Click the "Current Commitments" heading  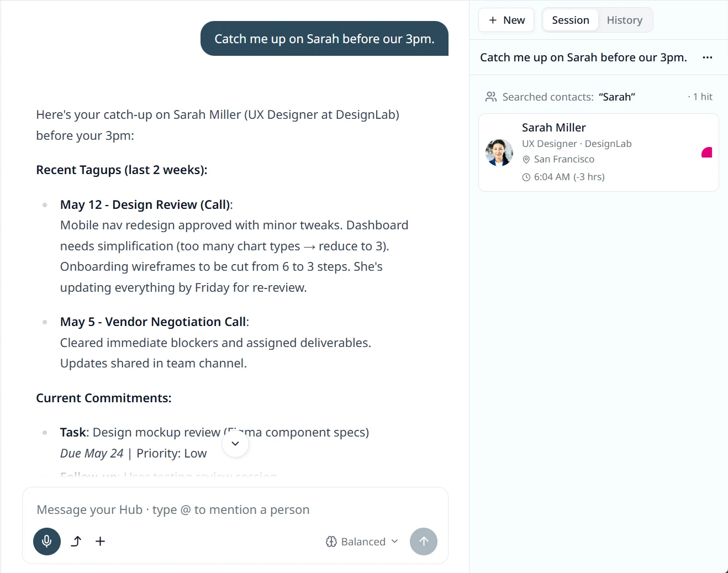(x=104, y=398)
